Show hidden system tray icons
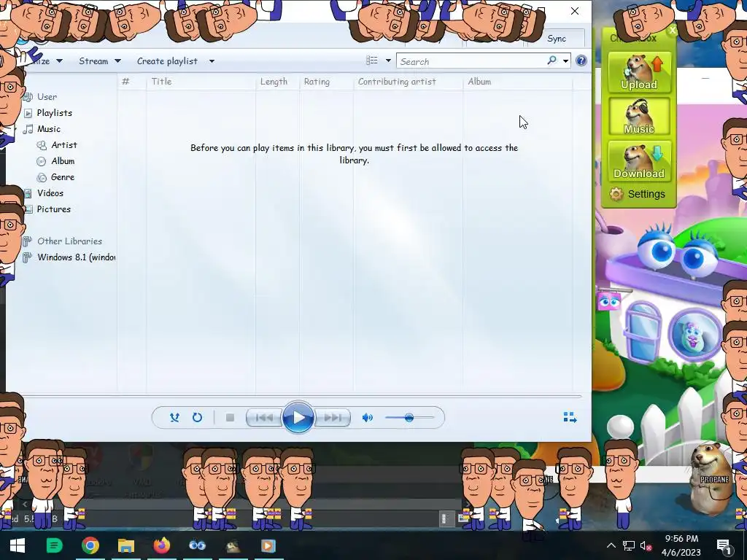This screenshot has width=747, height=560. (x=611, y=545)
